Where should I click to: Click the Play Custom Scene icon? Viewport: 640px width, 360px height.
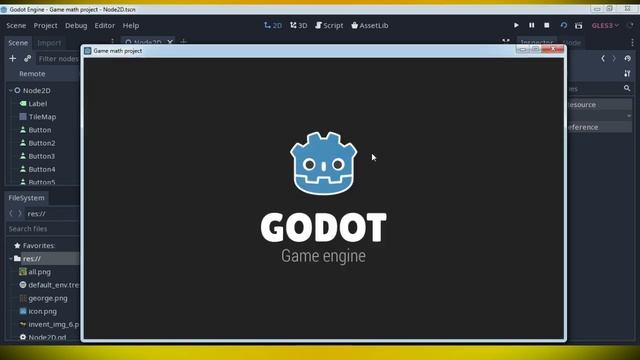click(x=578, y=25)
